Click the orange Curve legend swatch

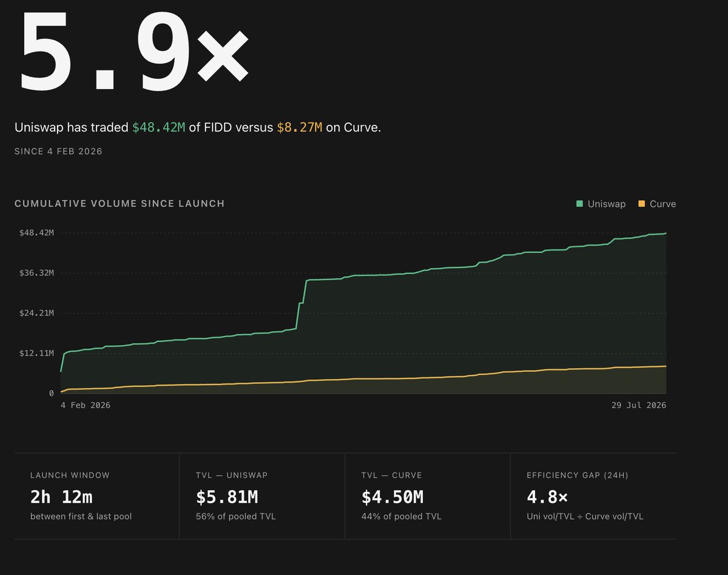642,204
